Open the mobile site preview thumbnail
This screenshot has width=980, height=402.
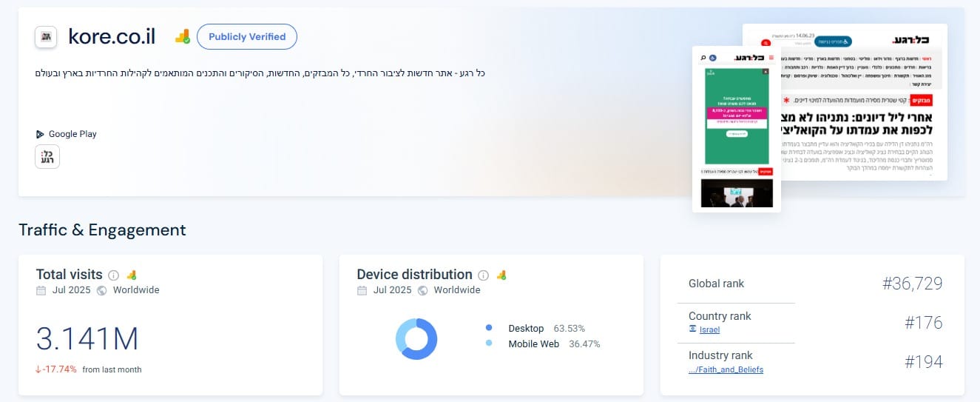736,129
